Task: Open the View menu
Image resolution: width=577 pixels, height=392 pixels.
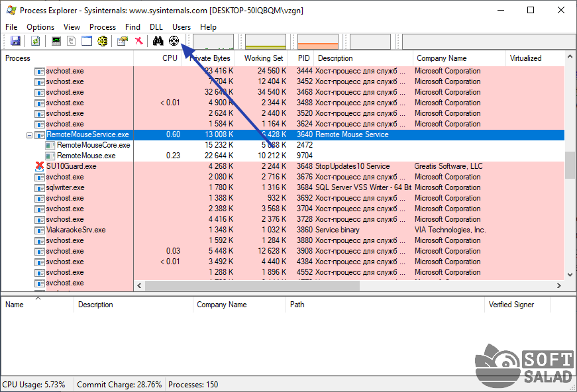Action: pyautogui.click(x=72, y=27)
